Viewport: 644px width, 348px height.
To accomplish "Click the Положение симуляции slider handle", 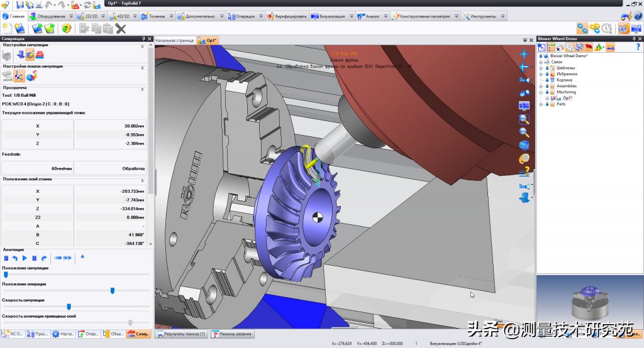I will [x=6, y=275].
